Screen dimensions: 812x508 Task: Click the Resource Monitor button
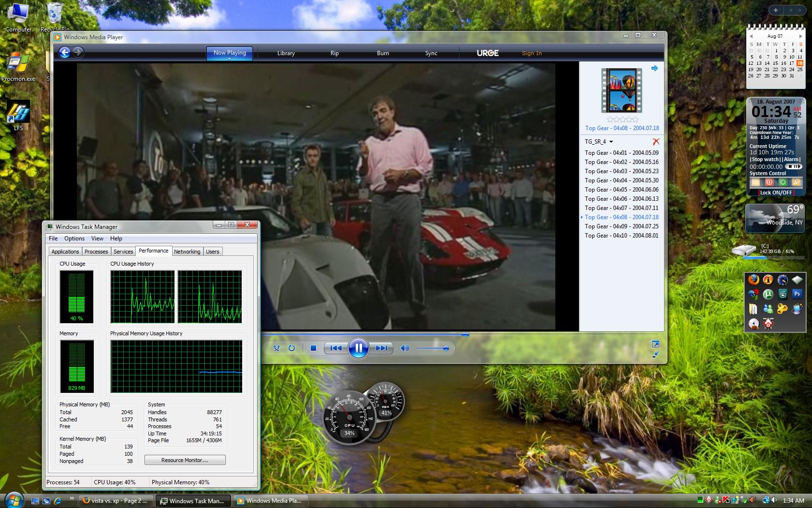click(185, 460)
